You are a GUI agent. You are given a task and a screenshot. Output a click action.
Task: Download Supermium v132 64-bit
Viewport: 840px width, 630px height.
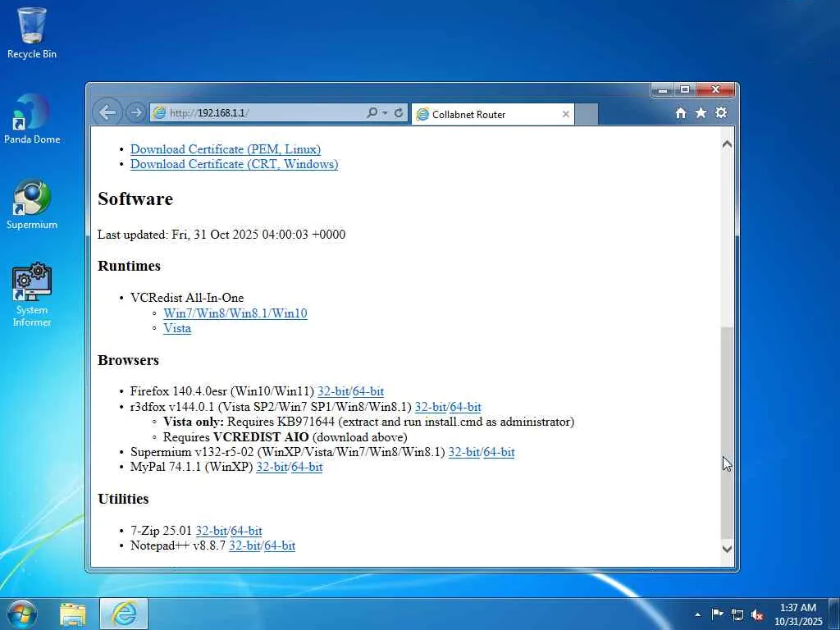[x=499, y=452]
